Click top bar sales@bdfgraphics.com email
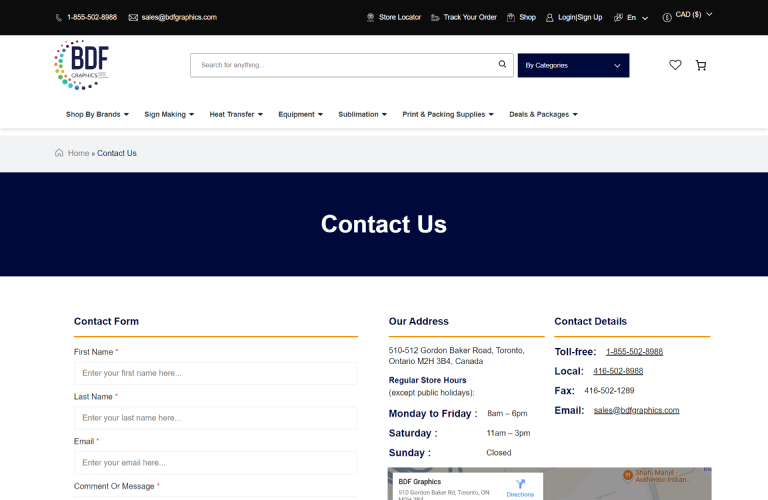The image size is (768, 500). 179,17
